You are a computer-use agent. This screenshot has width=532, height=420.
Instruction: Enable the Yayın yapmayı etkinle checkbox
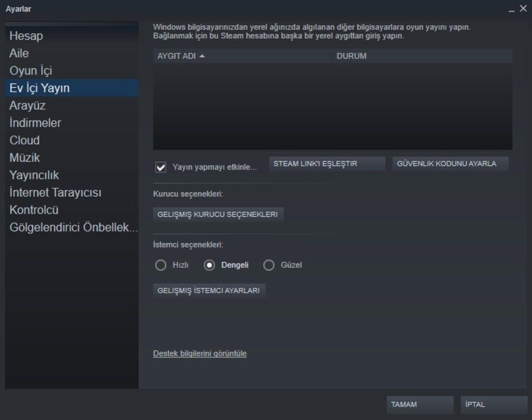pyautogui.click(x=160, y=164)
